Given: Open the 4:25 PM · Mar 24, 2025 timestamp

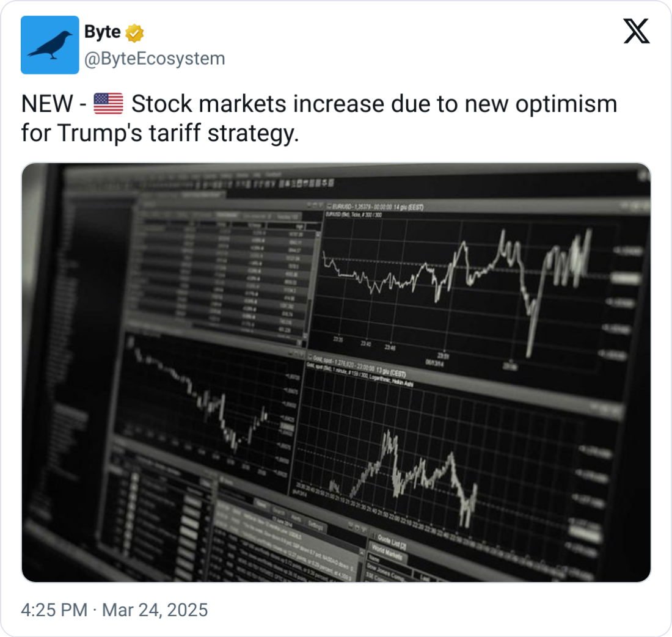Looking at the screenshot, I should tap(114, 610).
